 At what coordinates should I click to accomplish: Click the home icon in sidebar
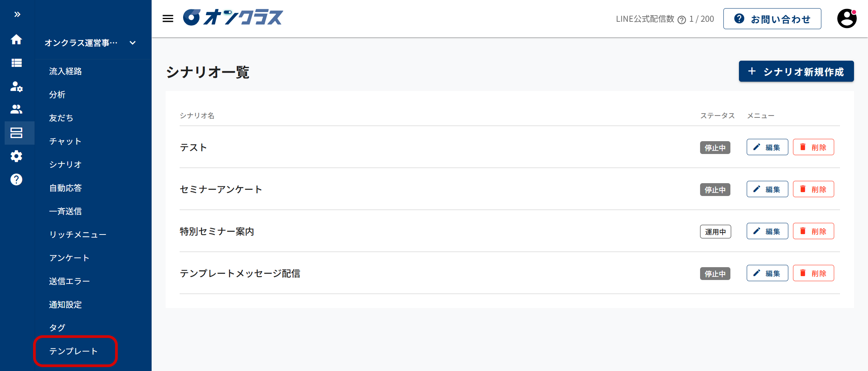[x=16, y=39]
